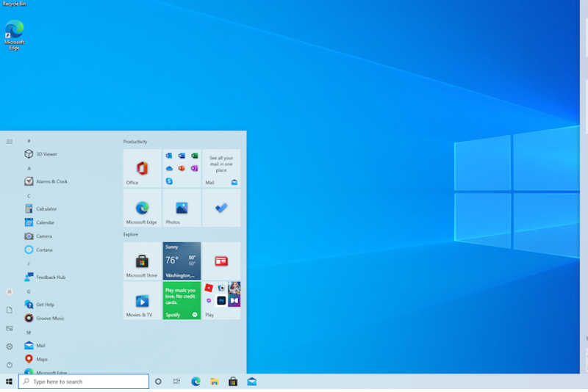Open OneNote in the Office apps tile
588x392 pixels.
click(194, 169)
